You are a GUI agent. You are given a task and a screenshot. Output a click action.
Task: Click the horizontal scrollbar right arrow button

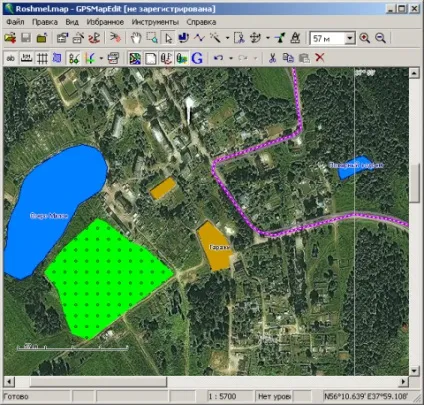pos(404,382)
